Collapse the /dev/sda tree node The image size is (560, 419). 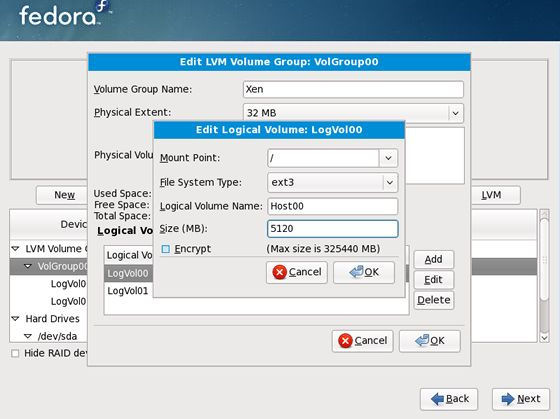tap(28, 336)
